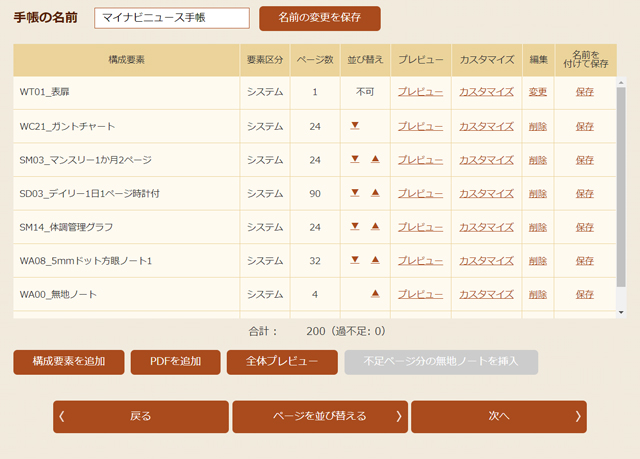
Task: Click the WA00_無地ノート element name
Action: pos(58,294)
